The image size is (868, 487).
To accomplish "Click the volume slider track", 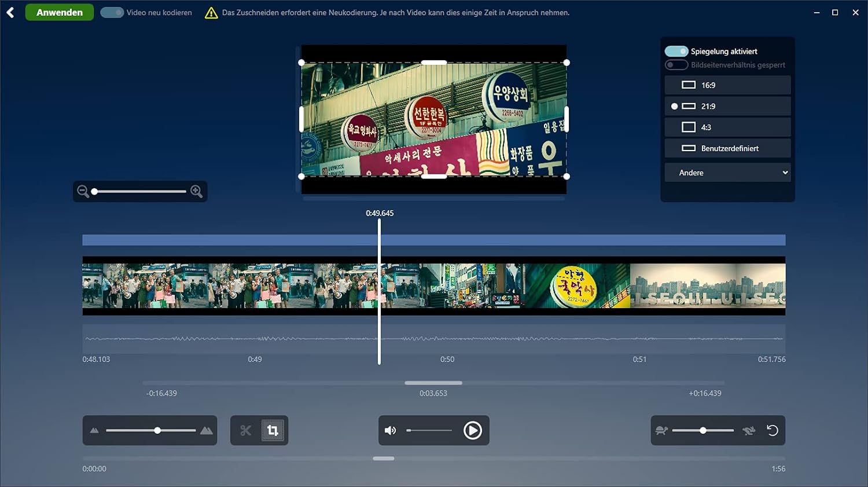I will pos(429,430).
